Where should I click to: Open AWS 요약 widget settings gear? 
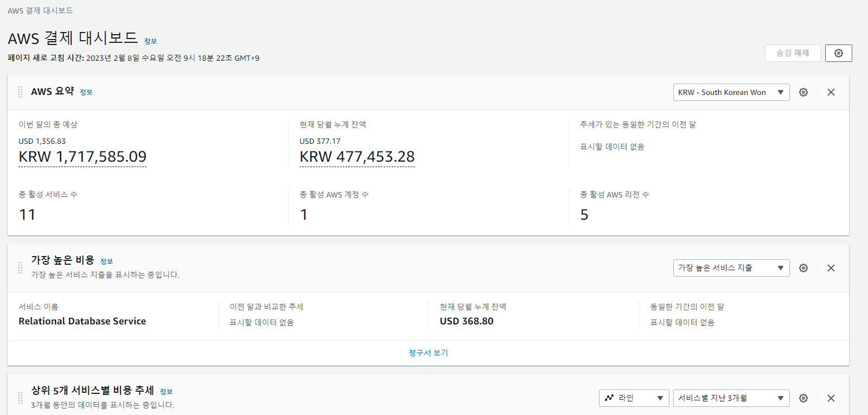(803, 92)
